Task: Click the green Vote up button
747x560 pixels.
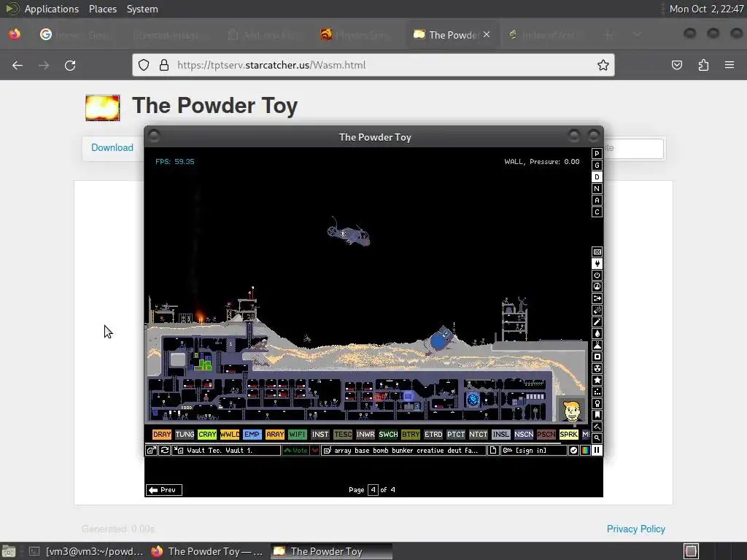Action: click(296, 450)
